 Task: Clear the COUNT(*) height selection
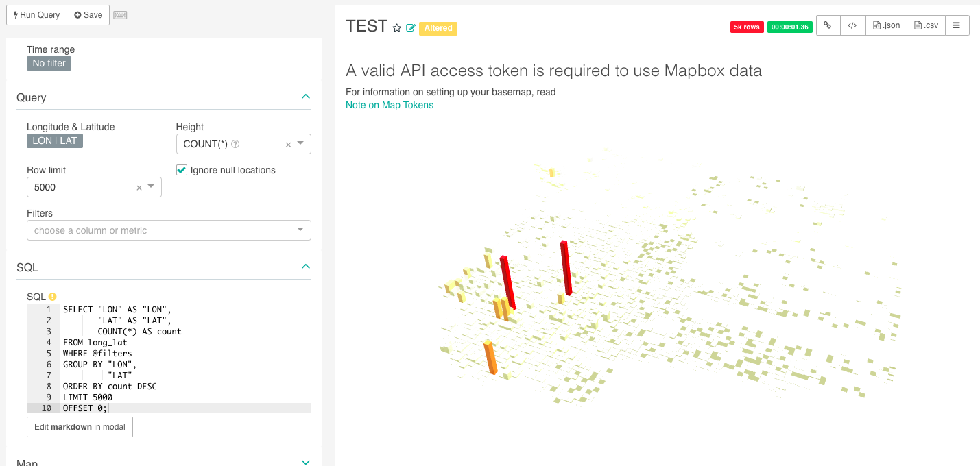(x=288, y=145)
